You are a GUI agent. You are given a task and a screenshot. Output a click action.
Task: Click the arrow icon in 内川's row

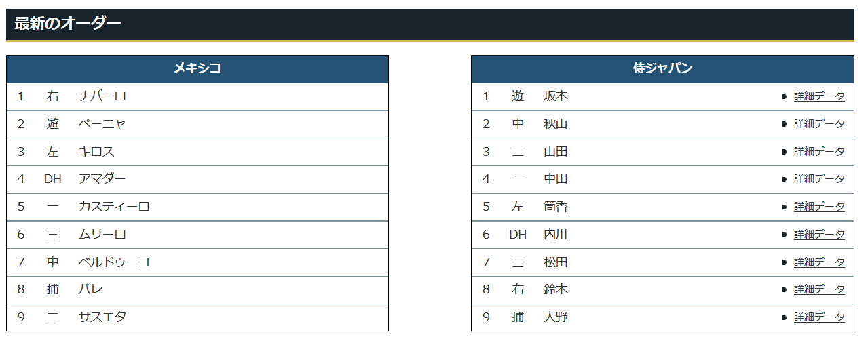[x=785, y=235]
